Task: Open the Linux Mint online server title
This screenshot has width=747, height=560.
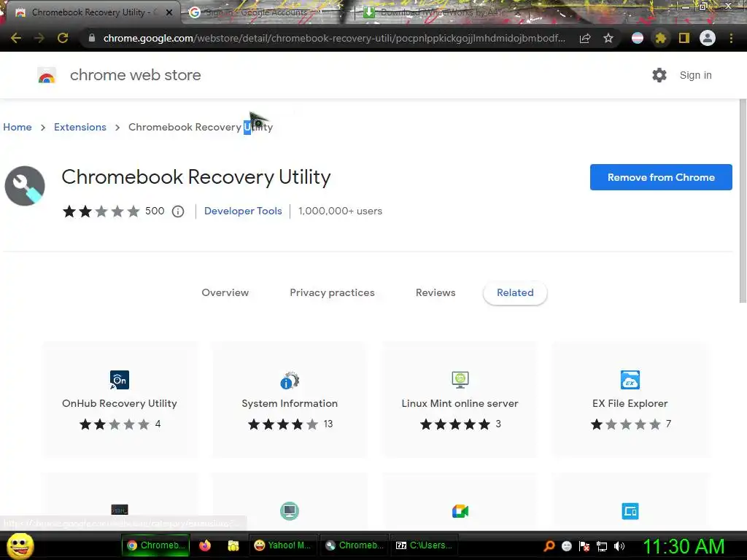Action: pos(460,403)
